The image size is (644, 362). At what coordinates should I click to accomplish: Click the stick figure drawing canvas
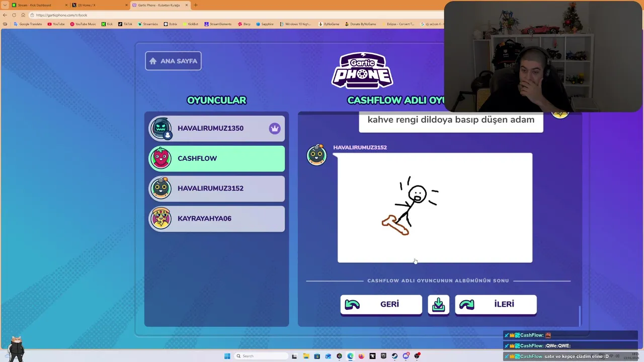[x=435, y=208]
